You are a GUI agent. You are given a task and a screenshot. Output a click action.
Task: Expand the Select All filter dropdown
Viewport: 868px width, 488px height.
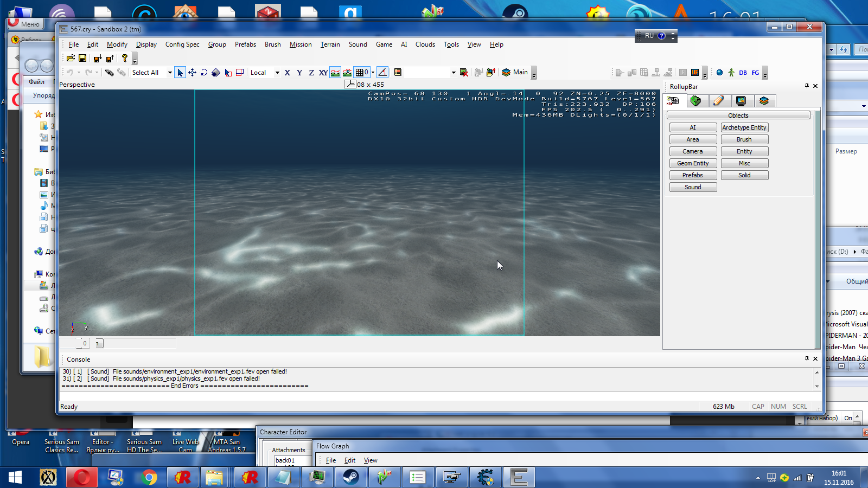pyautogui.click(x=170, y=73)
